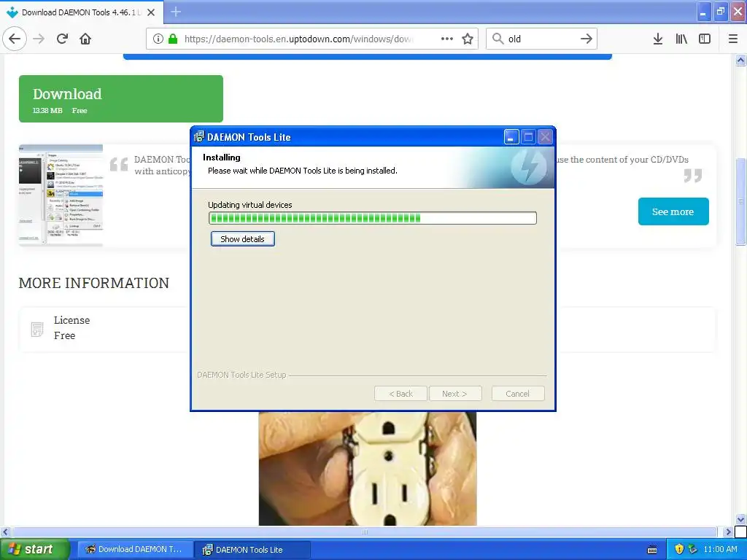Click the horizontal scrollbar right arrow
Viewport: 747px width, 560px height.
pyautogui.click(x=727, y=532)
